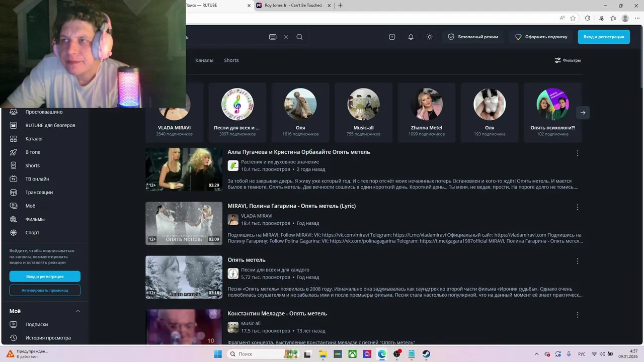
Task: Open the Опять психологи?! channel avatar
Action: pos(552,104)
